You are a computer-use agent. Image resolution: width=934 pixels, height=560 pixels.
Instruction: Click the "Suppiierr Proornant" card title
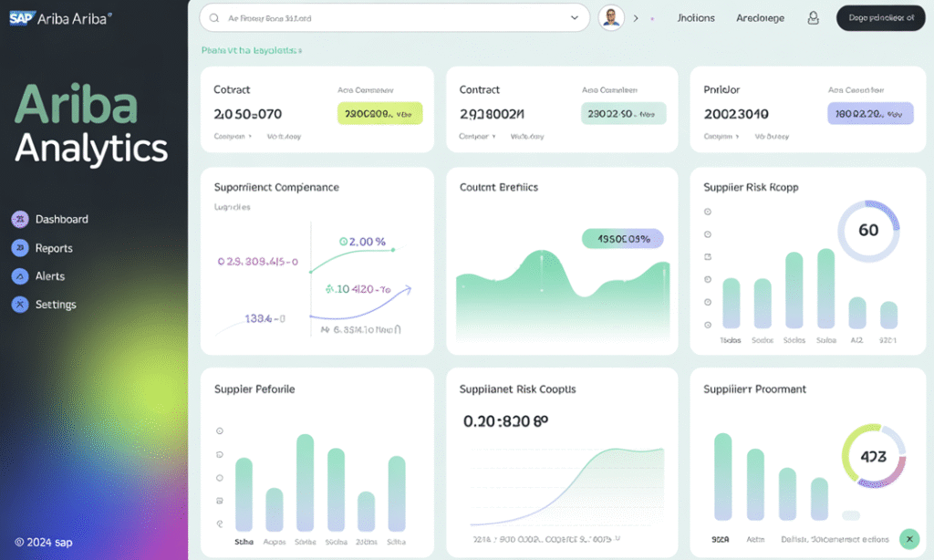754,389
